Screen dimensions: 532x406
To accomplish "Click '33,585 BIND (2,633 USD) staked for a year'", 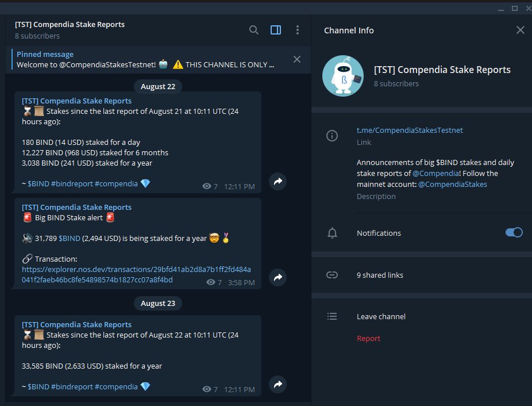I will click(x=91, y=366).
